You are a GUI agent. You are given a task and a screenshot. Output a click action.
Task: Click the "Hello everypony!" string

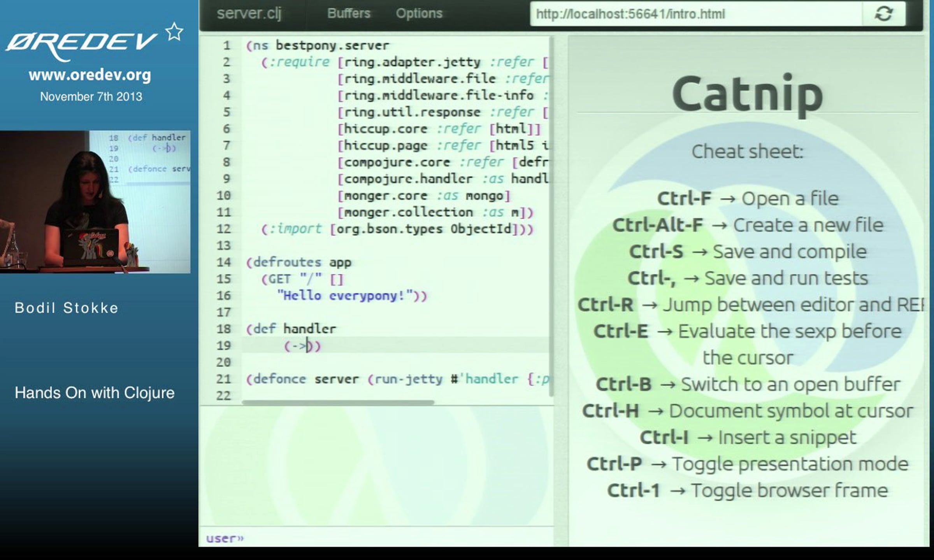point(345,296)
